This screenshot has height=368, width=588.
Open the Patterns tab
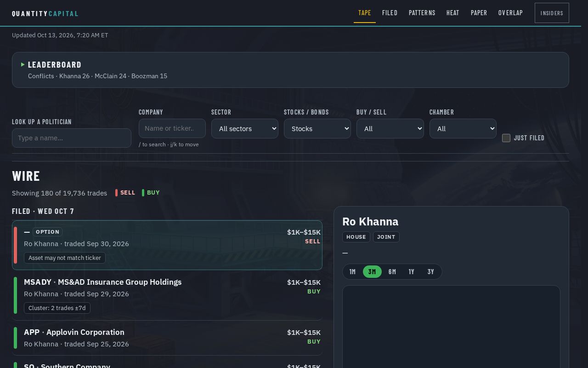click(x=422, y=13)
